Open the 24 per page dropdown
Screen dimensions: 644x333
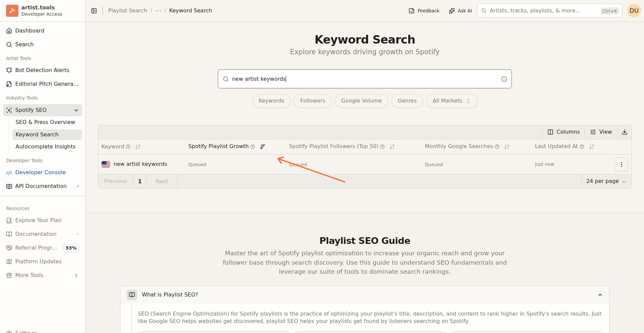(x=606, y=181)
